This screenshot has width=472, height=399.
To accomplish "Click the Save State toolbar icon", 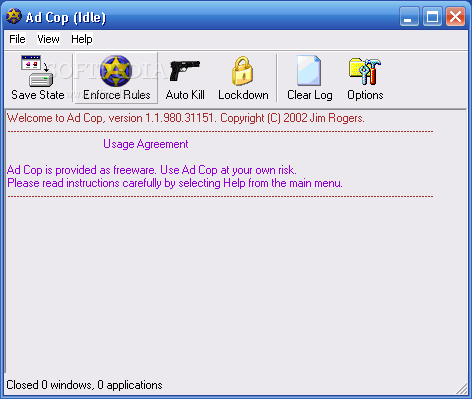I will click(37, 71).
